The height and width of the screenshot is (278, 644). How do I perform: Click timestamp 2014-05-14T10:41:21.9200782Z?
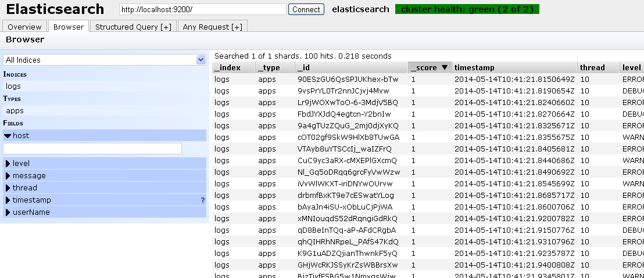point(514,219)
